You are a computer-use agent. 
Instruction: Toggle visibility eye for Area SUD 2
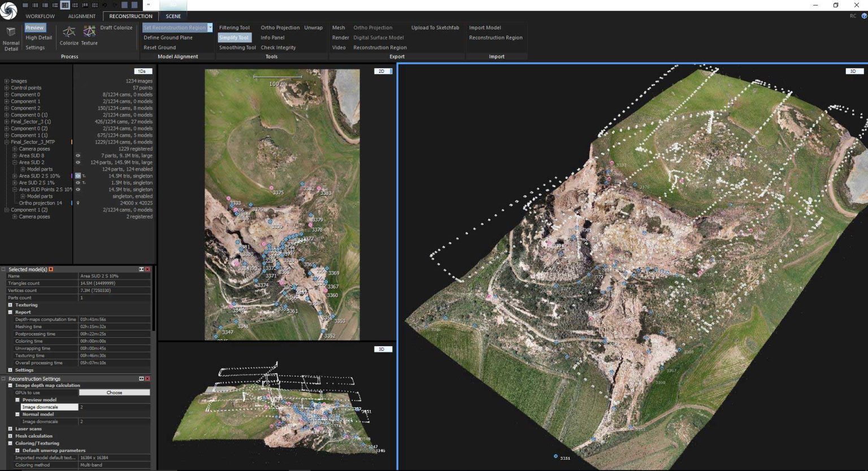pyautogui.click(x=78, y=163)
